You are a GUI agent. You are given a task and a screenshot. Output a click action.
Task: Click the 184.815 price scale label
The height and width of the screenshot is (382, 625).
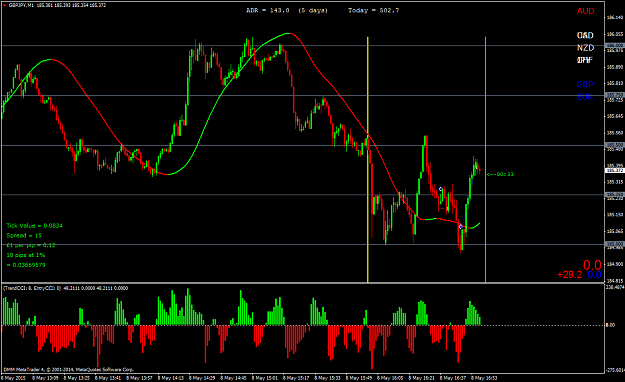614,281
